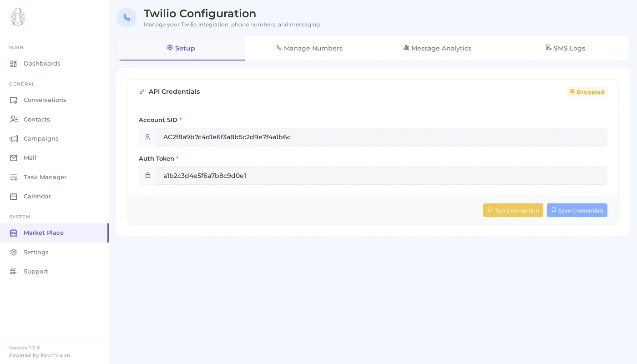Launch the Task Manager from the sidebar
The height and width of the screenshot is (364, 637).
pyautogui.click(x=45, y=177)
